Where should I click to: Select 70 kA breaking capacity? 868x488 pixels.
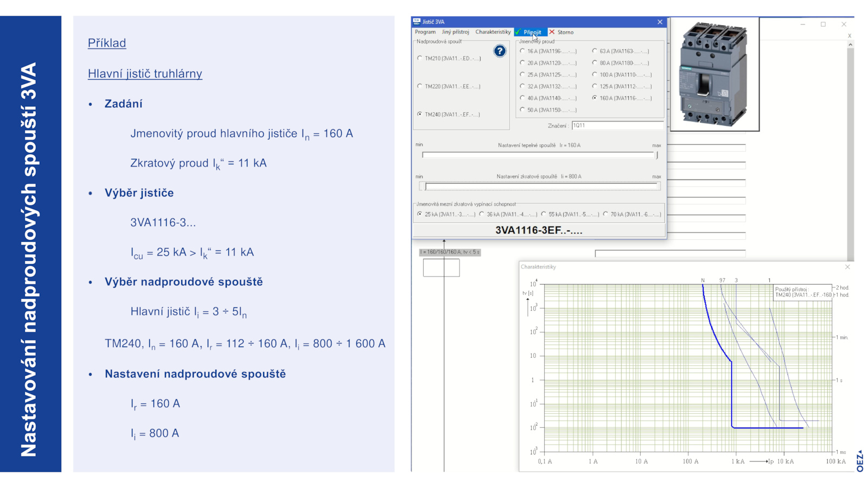pos(632,215)
